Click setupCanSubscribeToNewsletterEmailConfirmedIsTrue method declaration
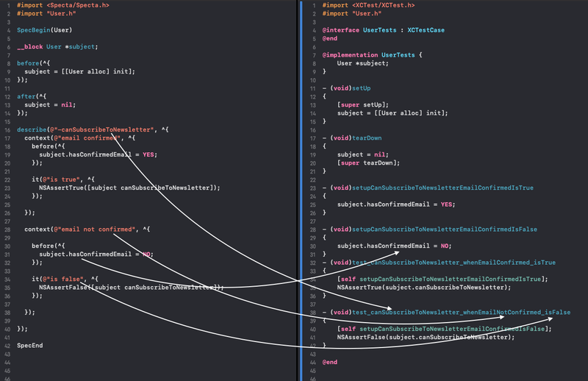588x381 pixels. pos(428,188)
